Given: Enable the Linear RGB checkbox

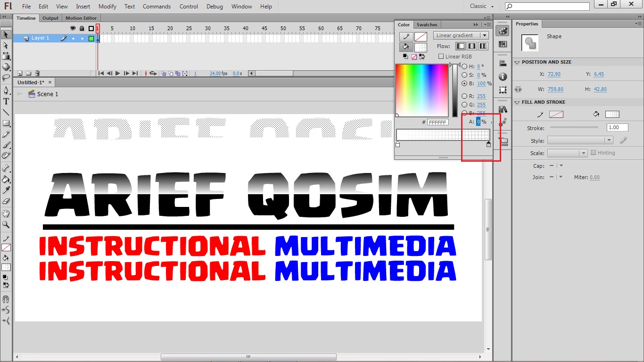Looking at the screenshot, I should pos(441,57).
